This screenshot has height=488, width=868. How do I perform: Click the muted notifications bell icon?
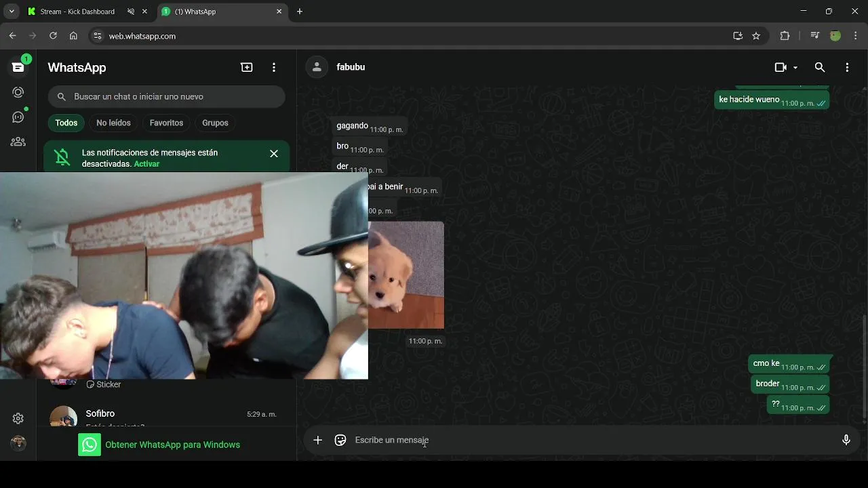point(62,157)
